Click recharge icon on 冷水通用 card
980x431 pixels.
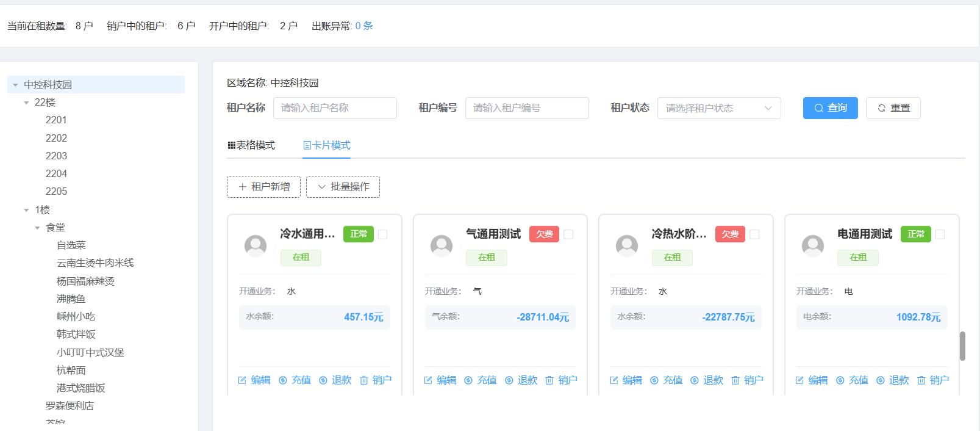coord(283,380)
